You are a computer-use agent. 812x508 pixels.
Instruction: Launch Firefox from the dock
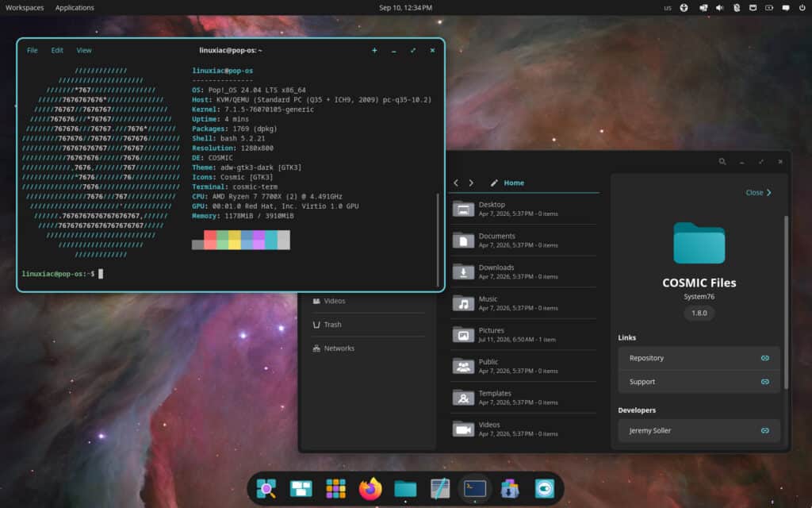click(370, 488)
